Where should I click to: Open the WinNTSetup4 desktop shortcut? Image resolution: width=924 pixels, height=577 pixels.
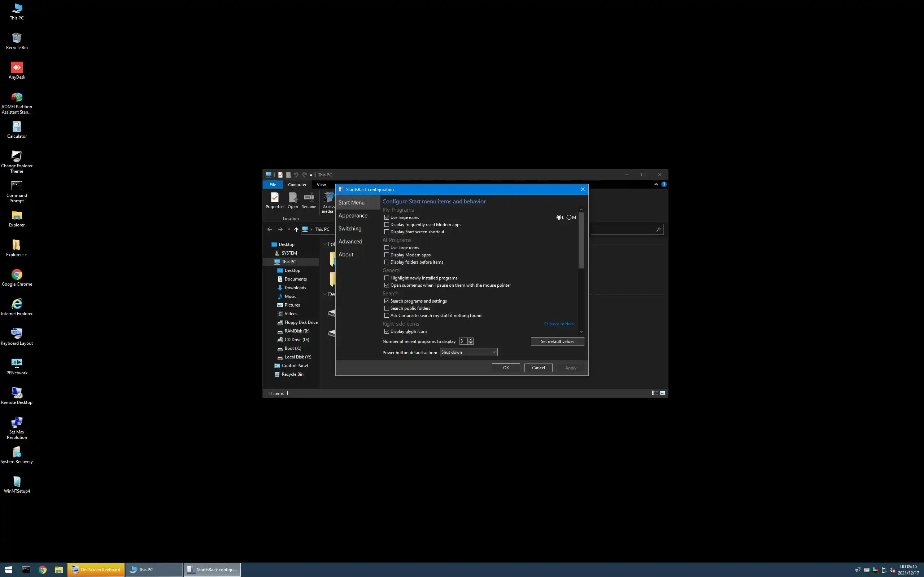click(17, 482)
